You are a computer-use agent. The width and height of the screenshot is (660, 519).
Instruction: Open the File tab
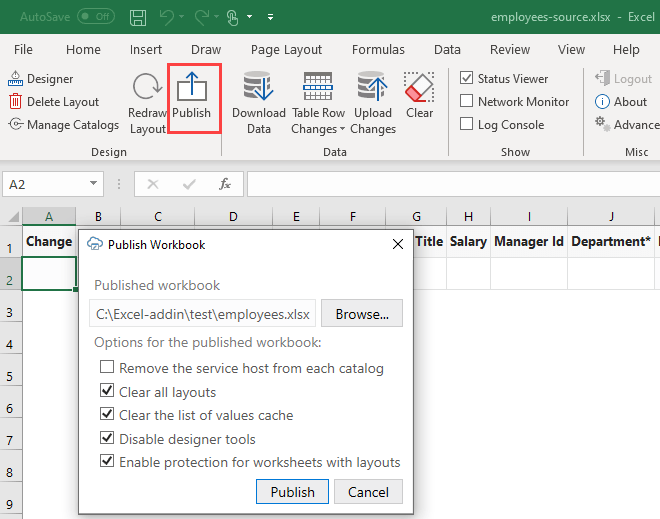click(23, 50)
